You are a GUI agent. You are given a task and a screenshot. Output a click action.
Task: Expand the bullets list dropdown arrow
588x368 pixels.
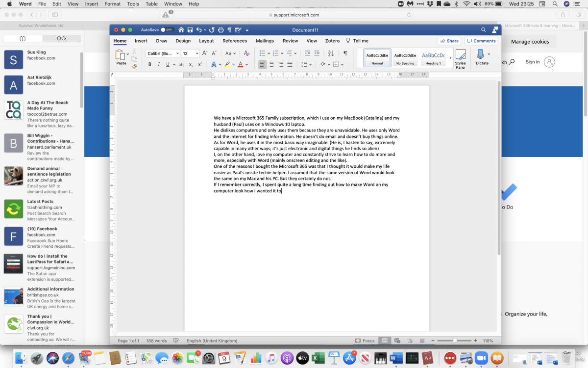click(x=269, y=53)
